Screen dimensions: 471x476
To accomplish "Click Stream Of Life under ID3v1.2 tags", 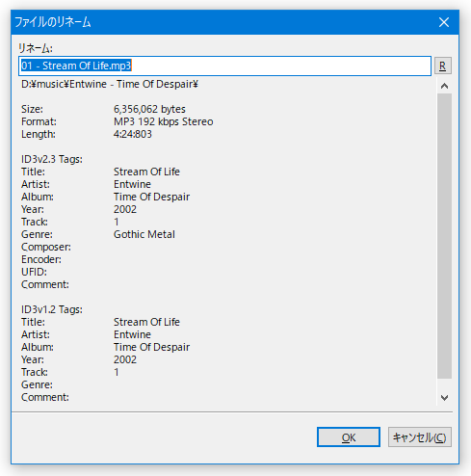I will tap(146, 322).
